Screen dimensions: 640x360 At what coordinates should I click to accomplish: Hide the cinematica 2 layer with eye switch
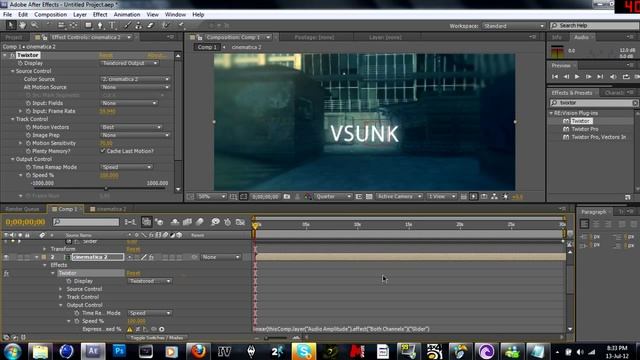(x=6, y=257)
